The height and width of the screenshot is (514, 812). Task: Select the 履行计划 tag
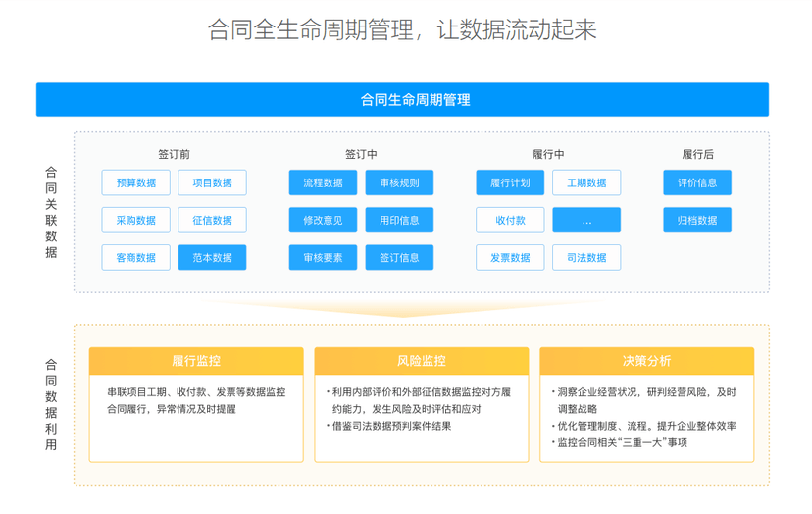pos(510,182)
